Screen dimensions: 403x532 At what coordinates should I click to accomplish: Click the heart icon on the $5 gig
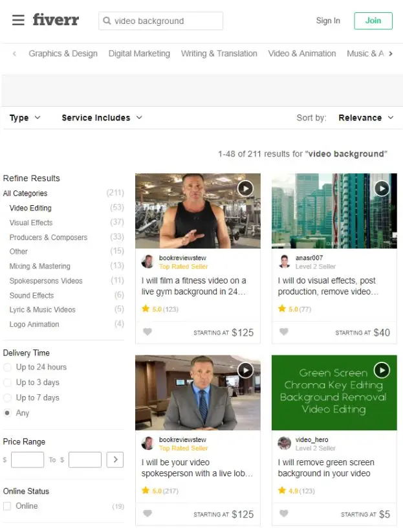coord(283,514)
